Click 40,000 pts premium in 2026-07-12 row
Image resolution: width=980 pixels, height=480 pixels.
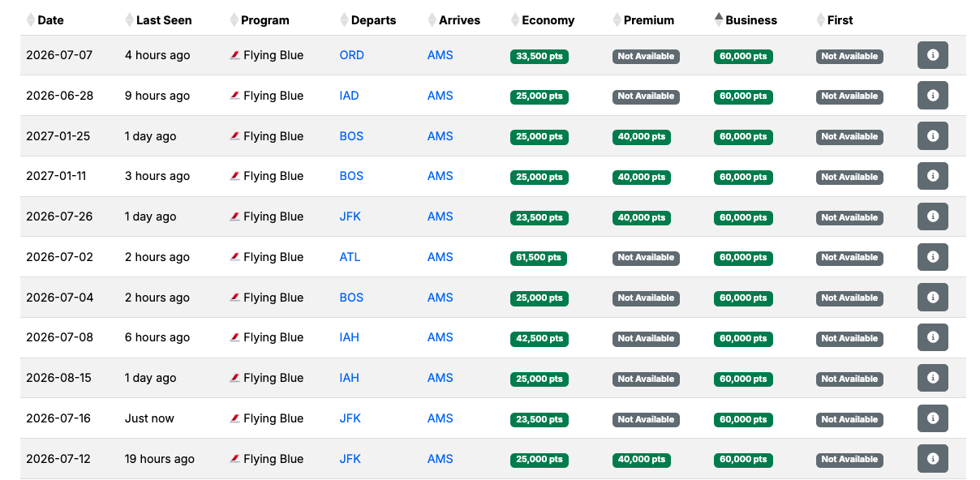[642, 460]
